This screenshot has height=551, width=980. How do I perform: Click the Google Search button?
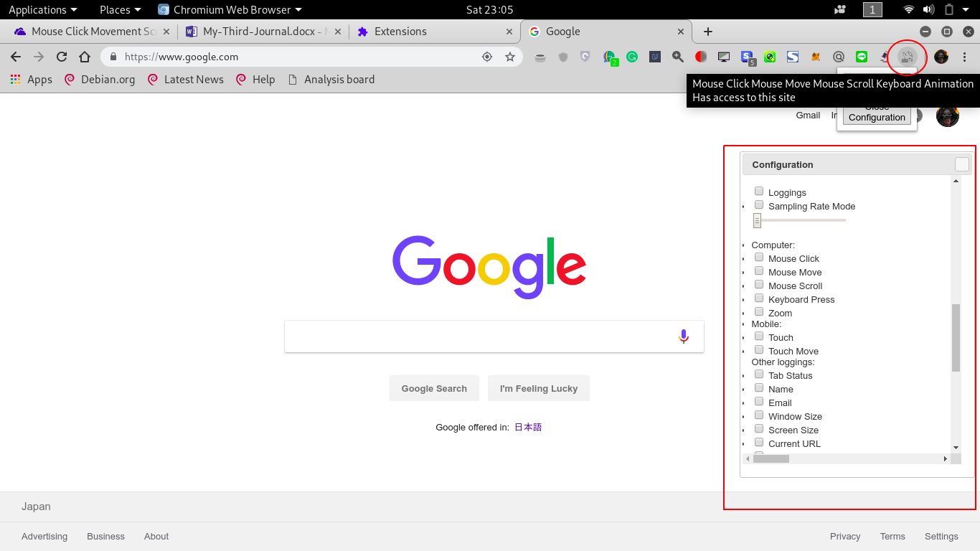point(434,388)
